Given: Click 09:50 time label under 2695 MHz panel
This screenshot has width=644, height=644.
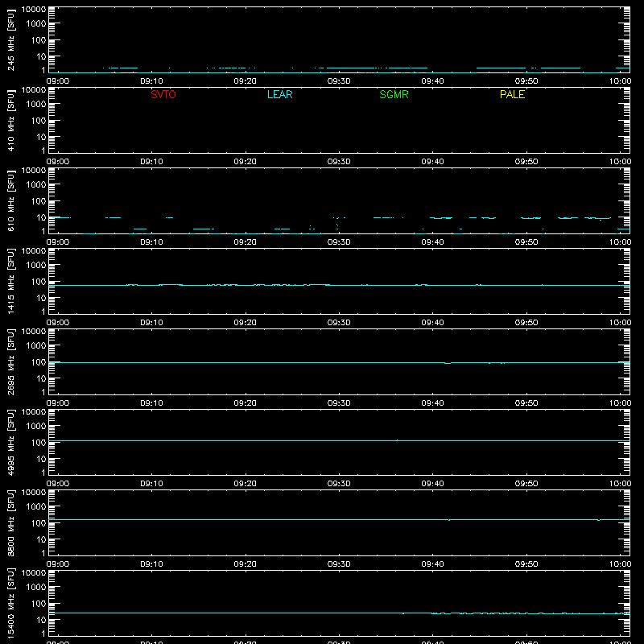Looking at the screenshot, I should click(526, 403).
